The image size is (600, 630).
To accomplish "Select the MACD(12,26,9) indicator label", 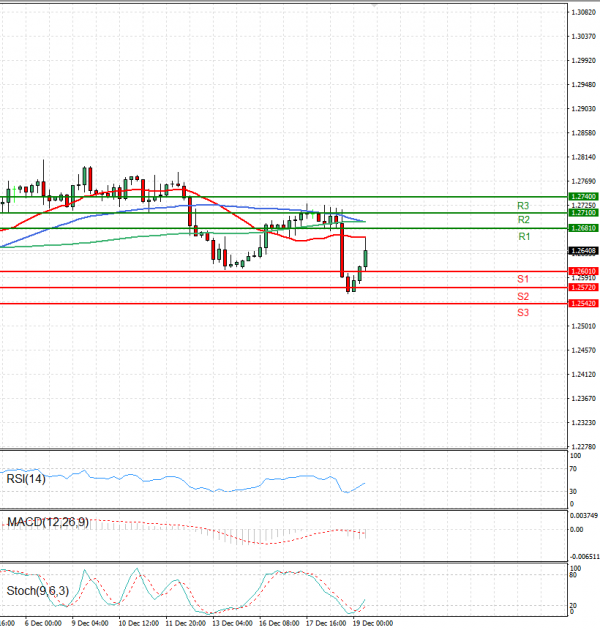I will coord(48,522).
